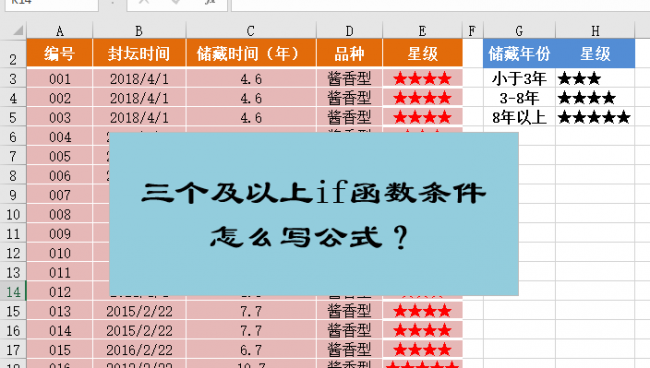Click the 8年以上 cell
This screenshot has width=650, height=368.
(519, 118)
